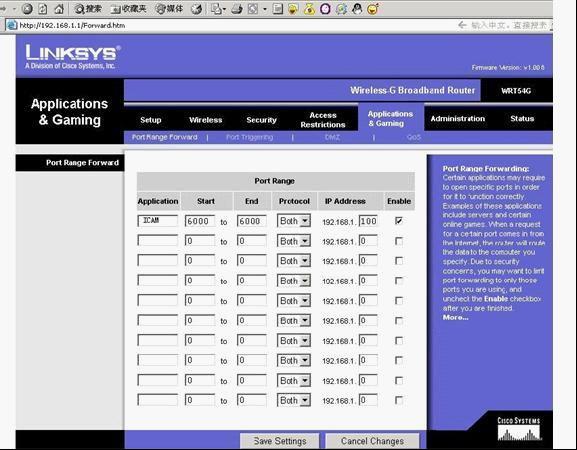
Task: Click Cancel Changes button
Action: [x=372, y=441]
